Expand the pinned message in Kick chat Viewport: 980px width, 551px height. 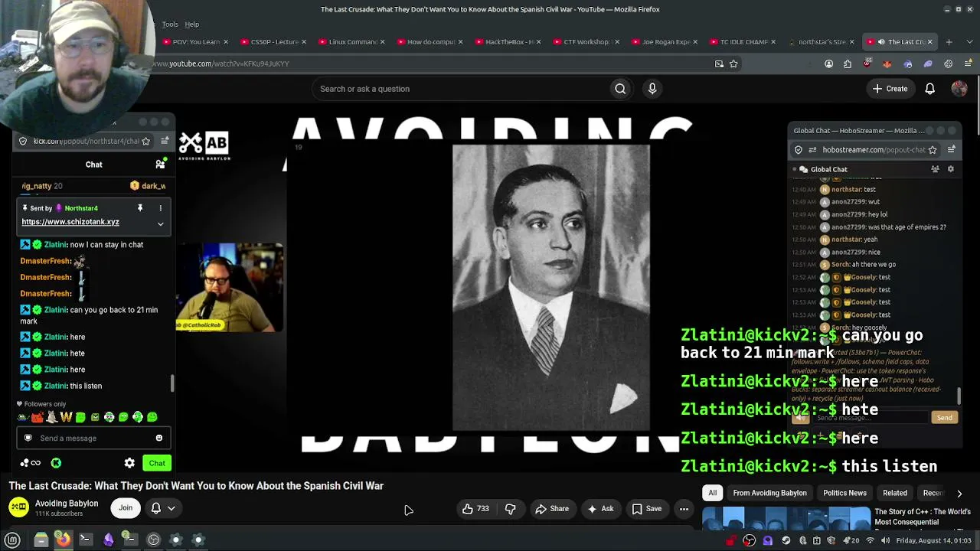[160, 223]
